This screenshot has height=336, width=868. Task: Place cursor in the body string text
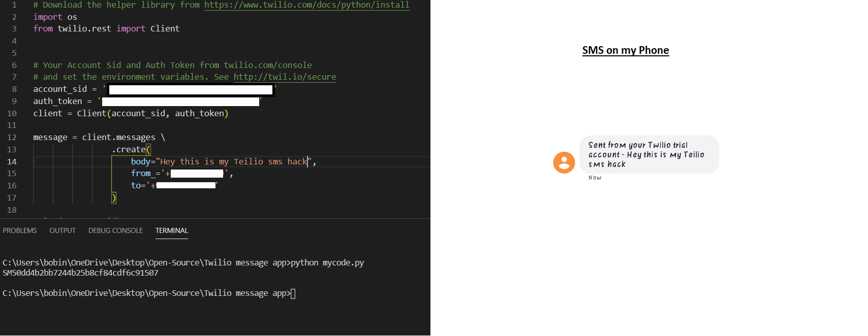[x=234, y=161]
